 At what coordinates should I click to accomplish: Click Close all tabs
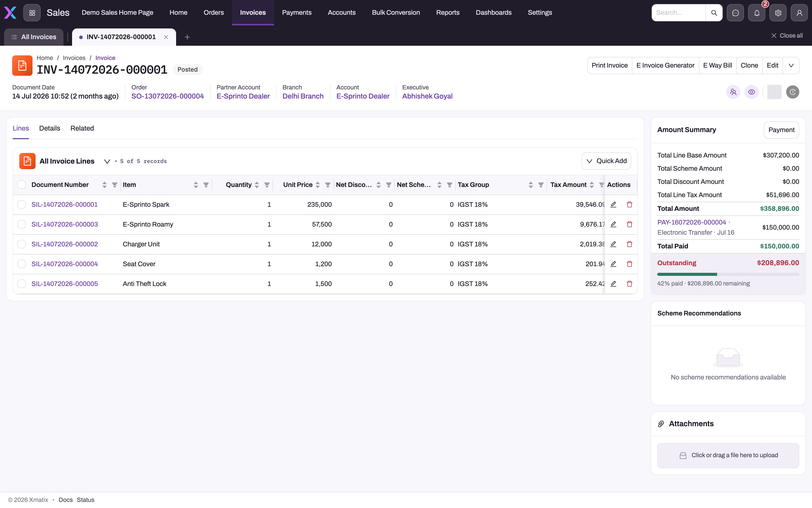[787, 36]
